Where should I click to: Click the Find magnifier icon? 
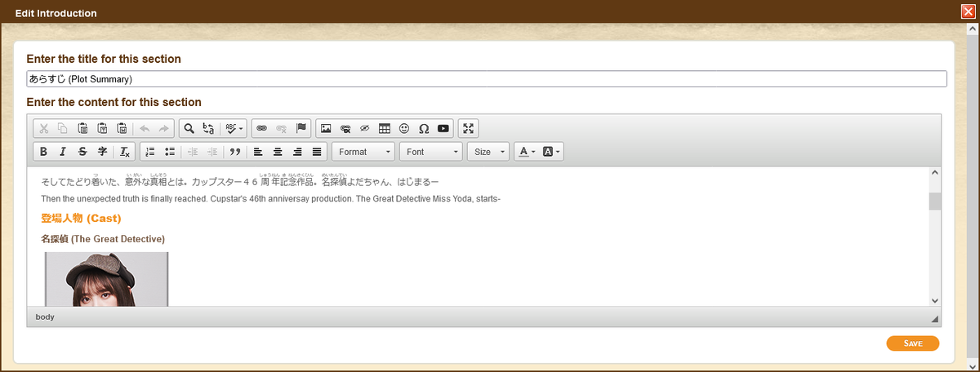(189, 128)
